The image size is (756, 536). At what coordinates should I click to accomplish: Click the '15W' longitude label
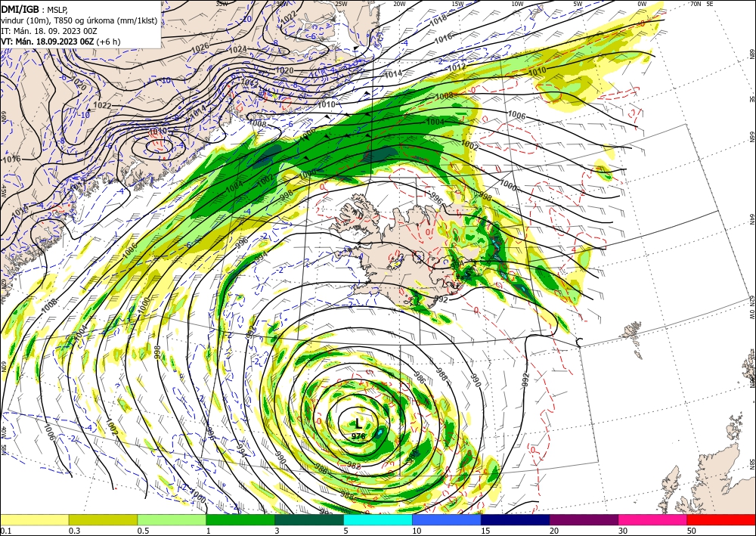(457, 3)
